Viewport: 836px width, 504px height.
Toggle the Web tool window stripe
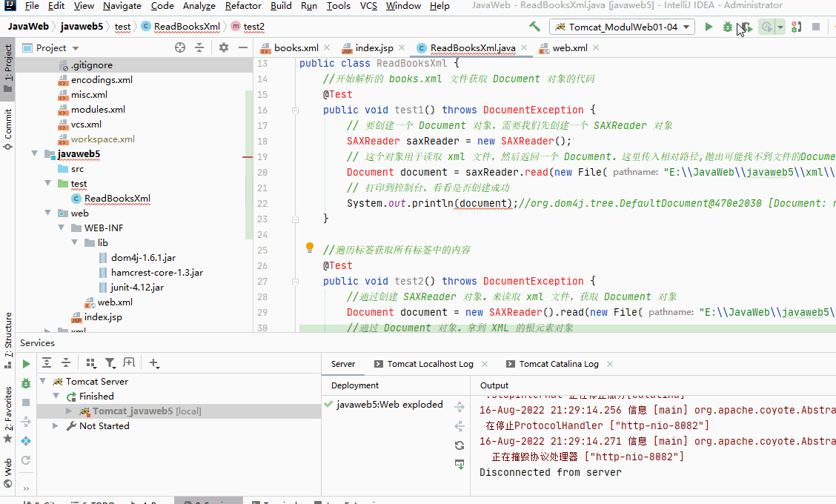[x=8, y=473]
